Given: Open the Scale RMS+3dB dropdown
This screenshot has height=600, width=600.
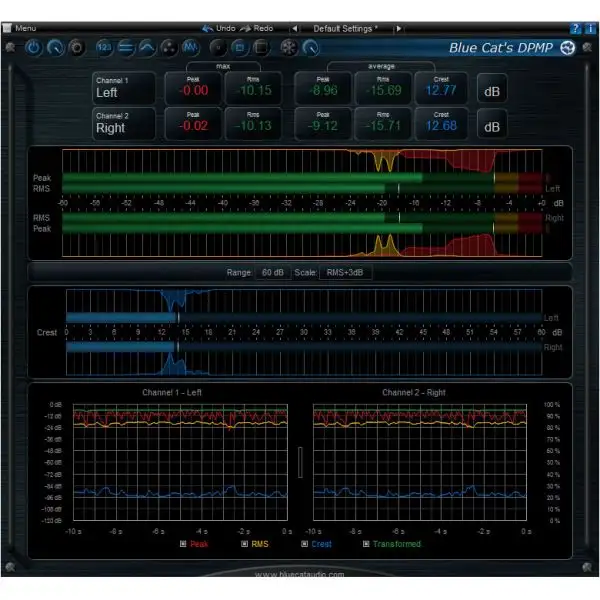Looking at the screenshot, I should [345, 272].
